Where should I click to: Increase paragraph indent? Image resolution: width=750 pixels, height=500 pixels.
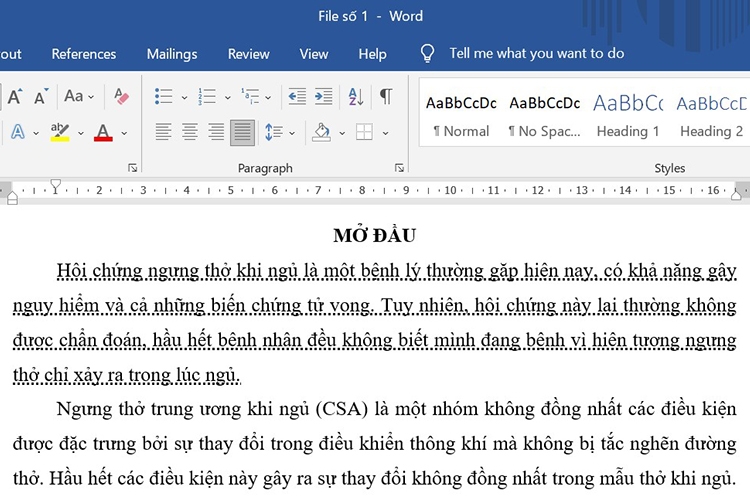click(x=324, y=96)
